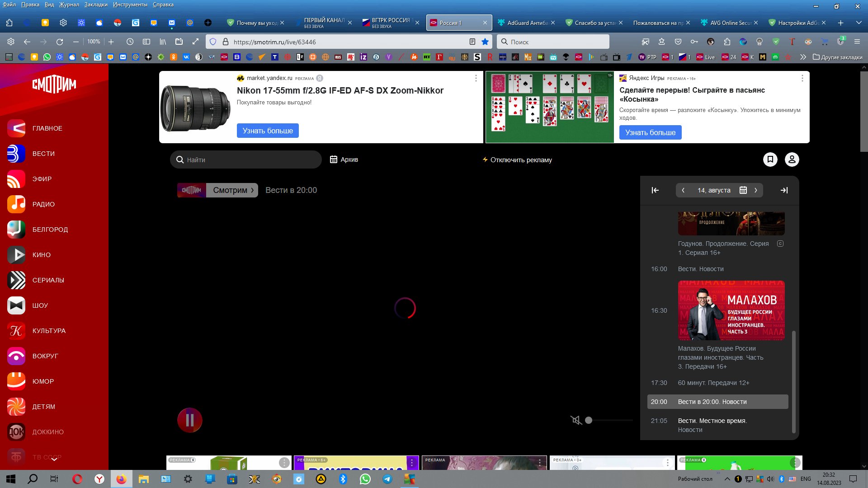Open options menu of Яндекс Игры ad
The height and width of the screenshot is (488, 868).
coord(802,78)
